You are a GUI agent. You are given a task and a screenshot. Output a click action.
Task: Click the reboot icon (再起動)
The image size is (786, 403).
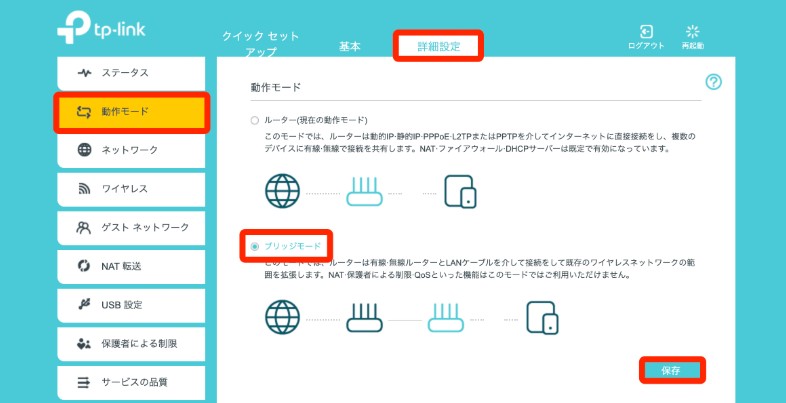pos(692,32)
